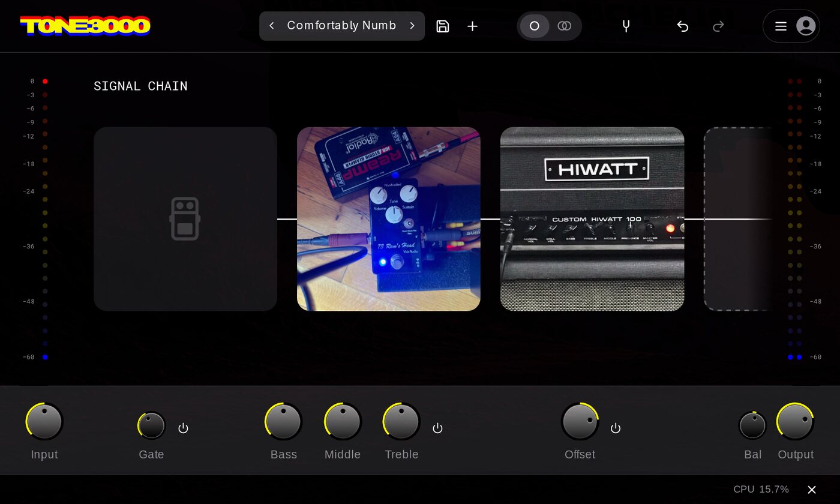Open the 73 Ram's Head pedal tile
This screenshot has width=840, height=504.
389,219
